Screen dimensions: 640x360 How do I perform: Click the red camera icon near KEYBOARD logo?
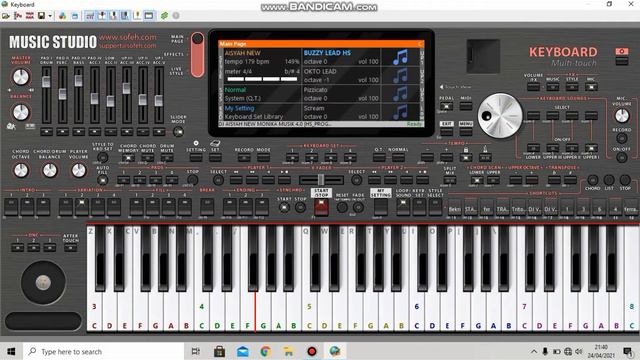click(x=622, y=51)
